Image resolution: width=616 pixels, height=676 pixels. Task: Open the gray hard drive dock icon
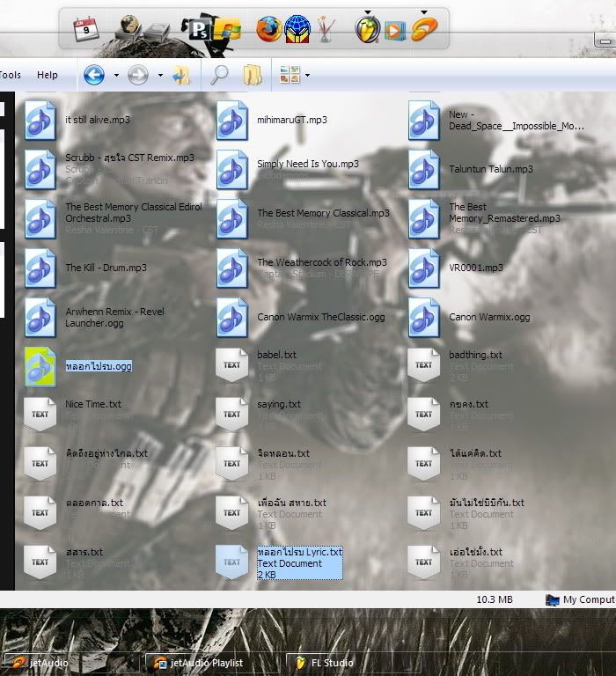(x=158, y=32)
